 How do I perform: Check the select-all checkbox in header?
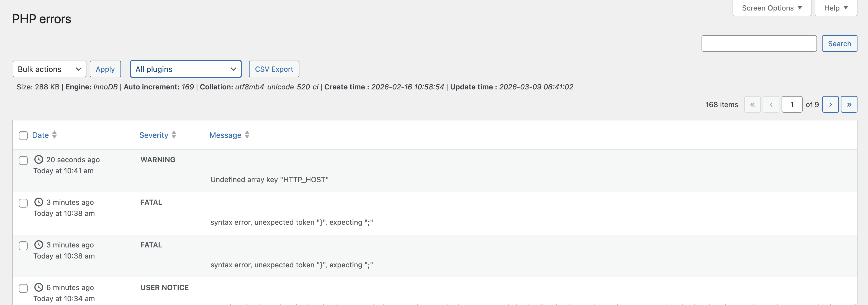[x=23, y=135]
